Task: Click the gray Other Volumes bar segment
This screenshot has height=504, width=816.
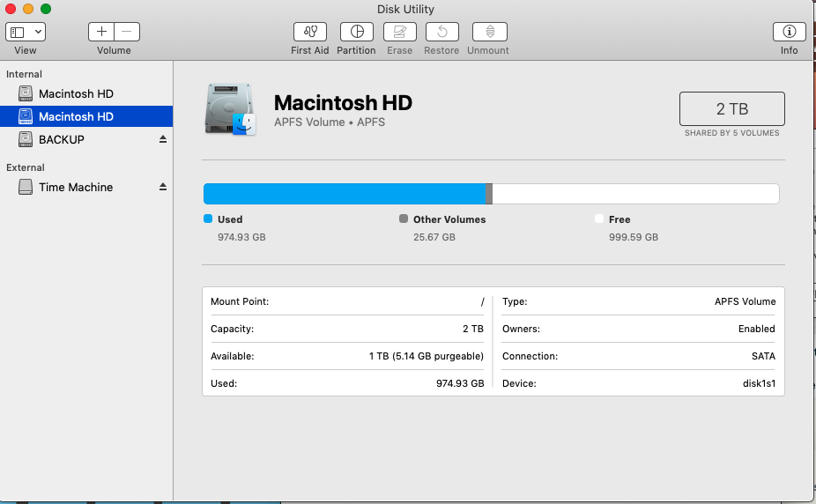Action: click(489, 194)
